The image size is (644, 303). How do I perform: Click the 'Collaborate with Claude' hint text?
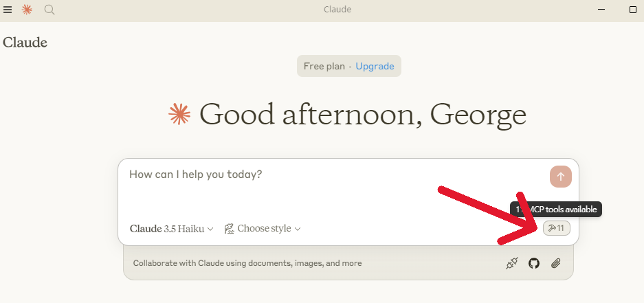click(x=247, y=263)
